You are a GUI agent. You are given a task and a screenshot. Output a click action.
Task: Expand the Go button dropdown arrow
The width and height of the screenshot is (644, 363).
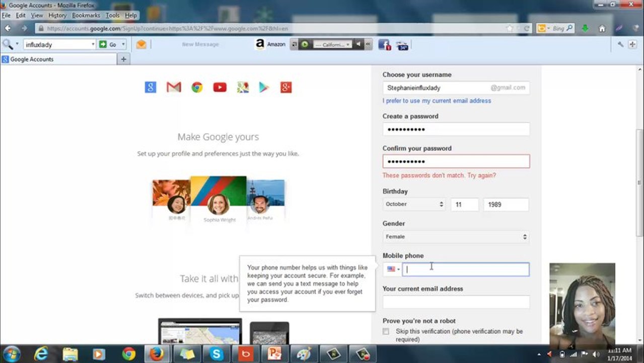[123, 44]
